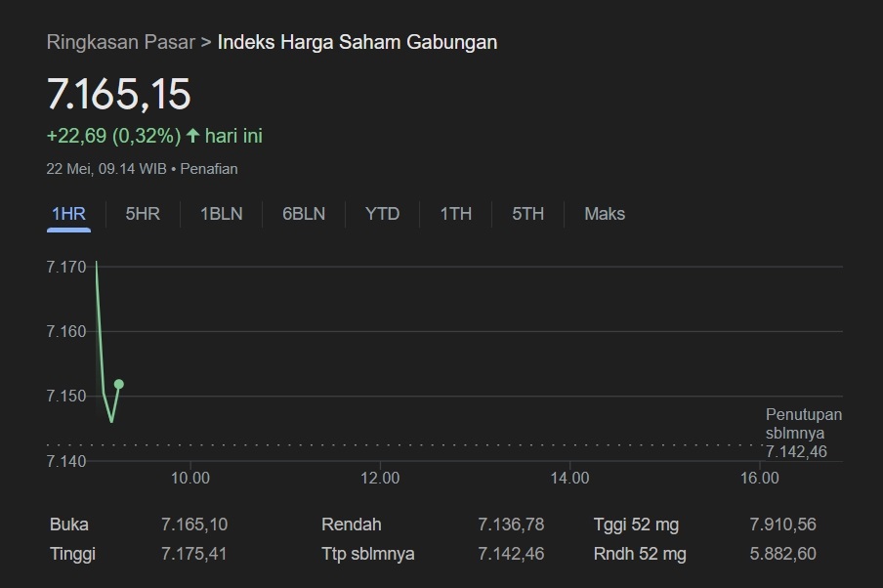The width and height of the screenshot is (883, 588).
Task: Open the 1BLN monthly chart tab
Action: [222, 214]
